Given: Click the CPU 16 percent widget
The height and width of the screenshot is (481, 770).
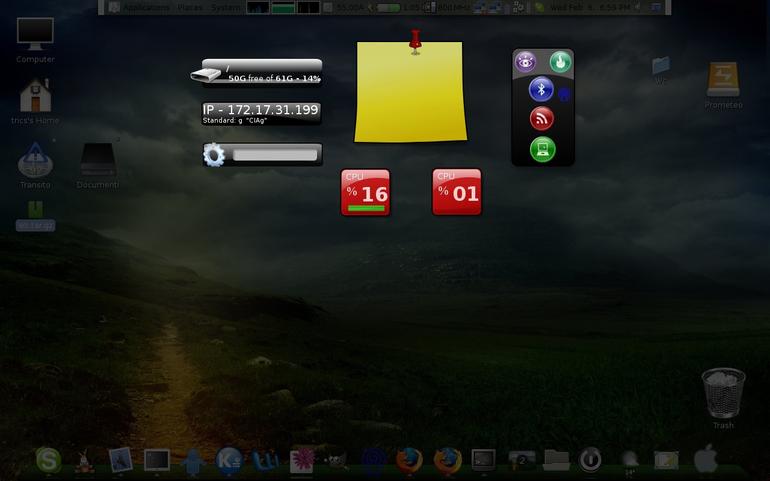Looking at the screenshot, I should [x=365, y=192].
